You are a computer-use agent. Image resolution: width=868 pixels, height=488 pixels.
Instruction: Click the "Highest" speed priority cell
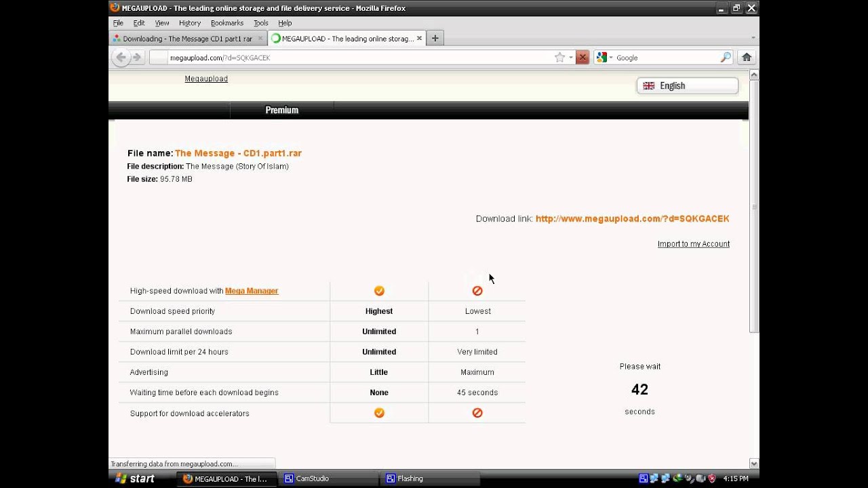pyautogui.click(x=379, y=311)
